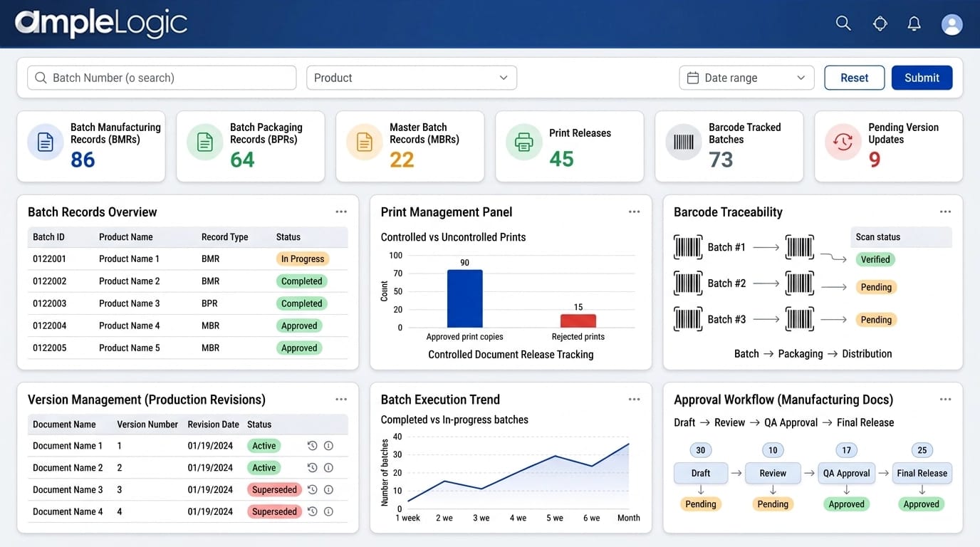Click the Batch #3 source barcode icon
The image size is (980, 547).
(688, 319)
